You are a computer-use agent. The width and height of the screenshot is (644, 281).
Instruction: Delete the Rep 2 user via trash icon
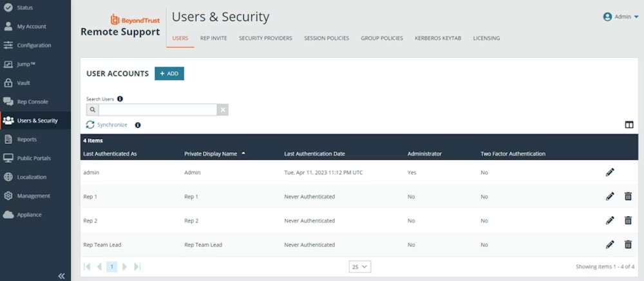(628, 221)
